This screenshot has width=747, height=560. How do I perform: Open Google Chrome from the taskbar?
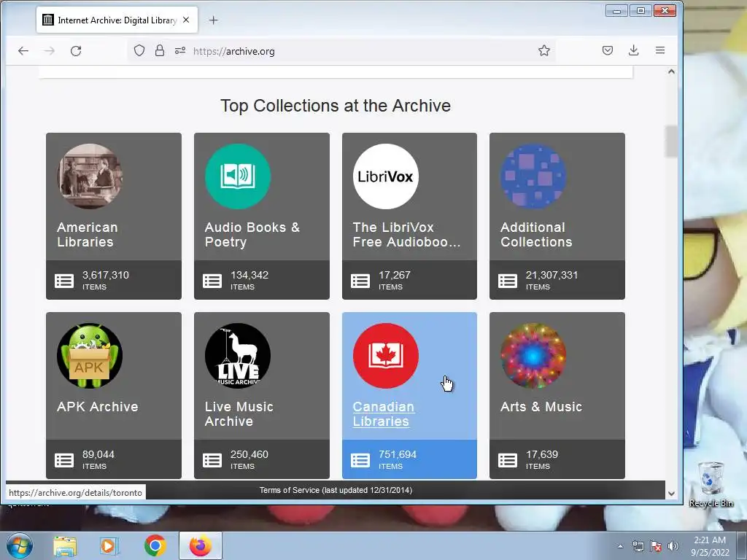tap(155, 545)
